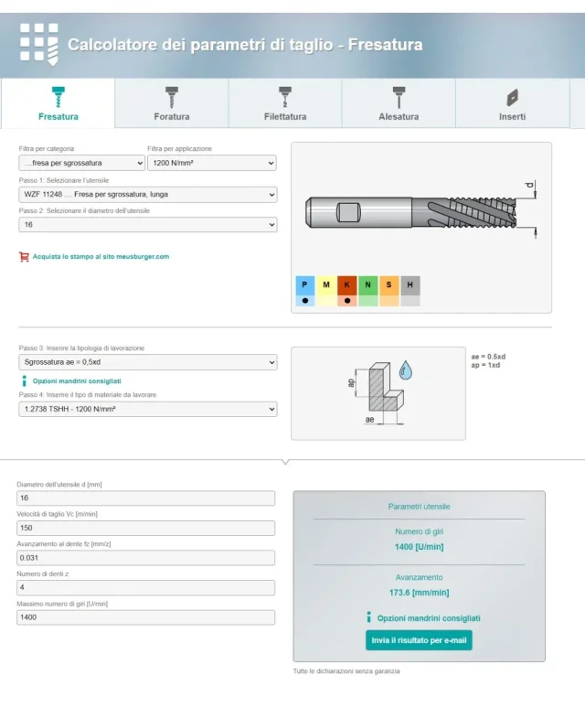
Task: Click the Filettatura tap icon
Action: click(285, 97)
